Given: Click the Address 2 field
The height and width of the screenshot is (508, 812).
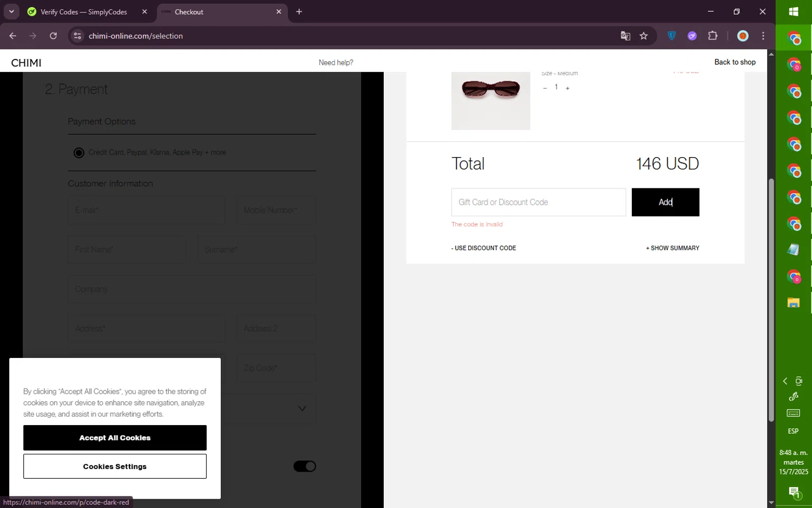Looking at the screenshot, I should (276, 329).
